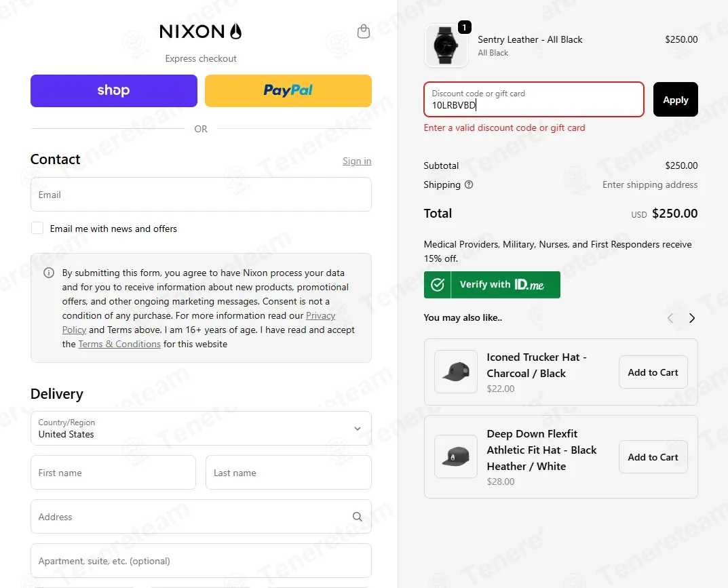This screenshot has width=728, height=588.
Task: Click the Deep Down Flexfit product name
Action: (542, 450)
